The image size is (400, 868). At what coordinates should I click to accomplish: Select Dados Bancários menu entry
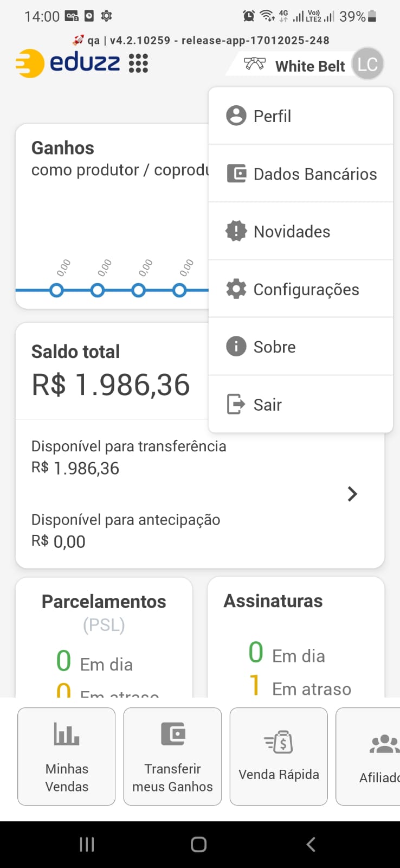click(301, 174)
